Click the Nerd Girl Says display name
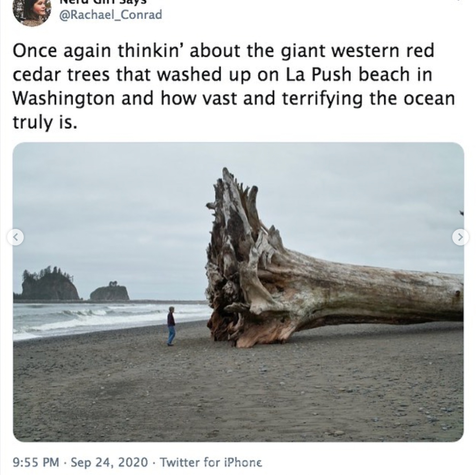The width and height of the screenshot is (476, 475). (x=103, y=2)
